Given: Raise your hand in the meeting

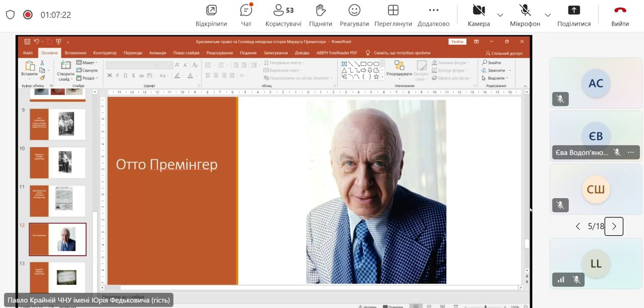Looking at the screenshot, I should click(320, 15).
